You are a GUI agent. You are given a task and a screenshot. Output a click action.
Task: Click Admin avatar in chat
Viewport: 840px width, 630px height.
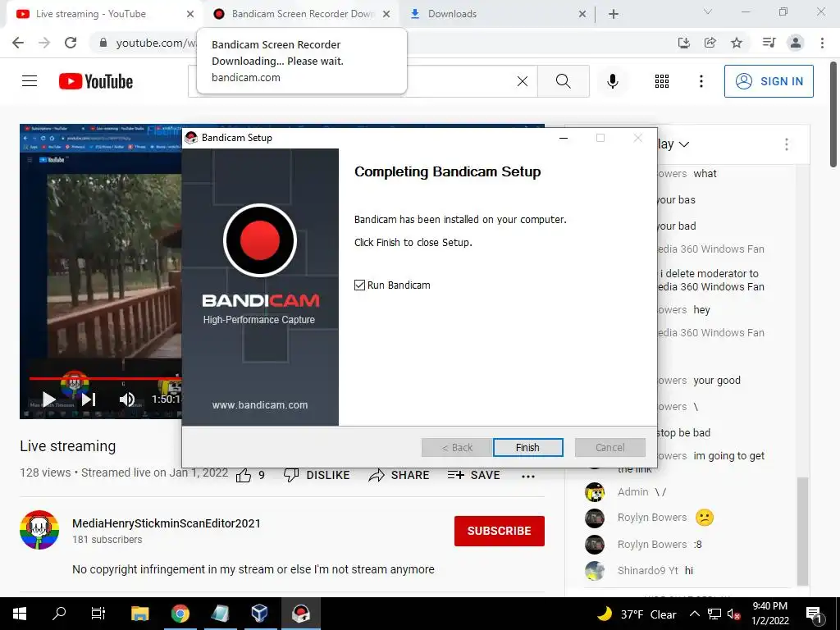(595, 492)
